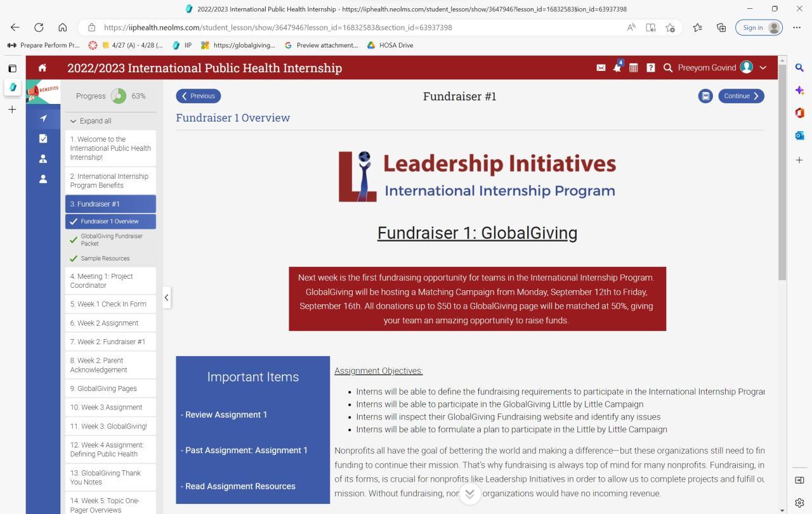The width and height of the screenshot is (812, 514).
Task: Open lesson 12 Week 4 Assignment
Action: click(110, 449)
